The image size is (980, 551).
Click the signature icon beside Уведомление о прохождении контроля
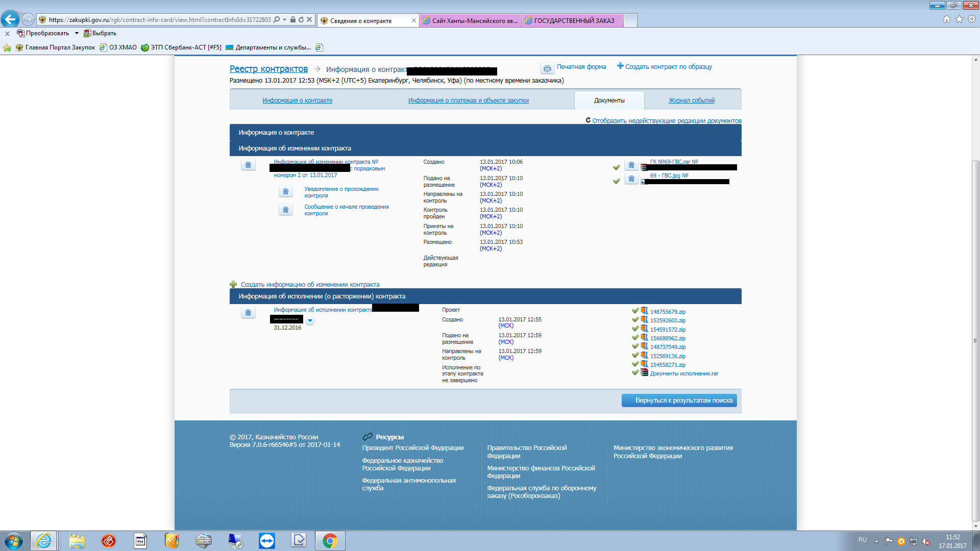[x=285, y=192]
